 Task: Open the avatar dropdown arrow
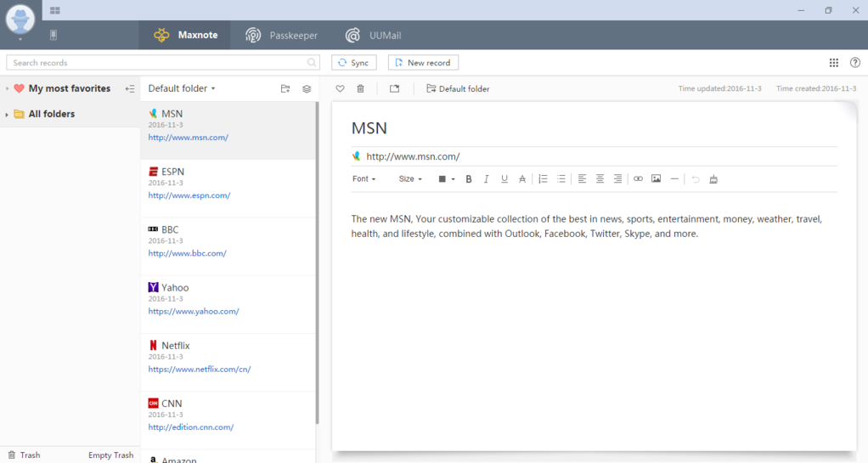pyautogui.click(x=20, y=39)
